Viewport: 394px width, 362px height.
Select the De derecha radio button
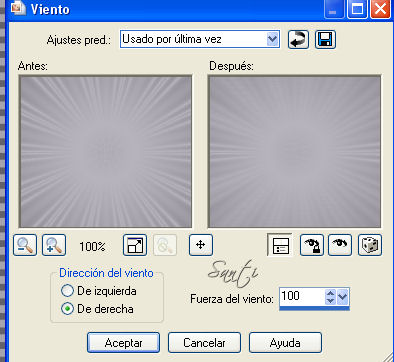click(67, 309)
